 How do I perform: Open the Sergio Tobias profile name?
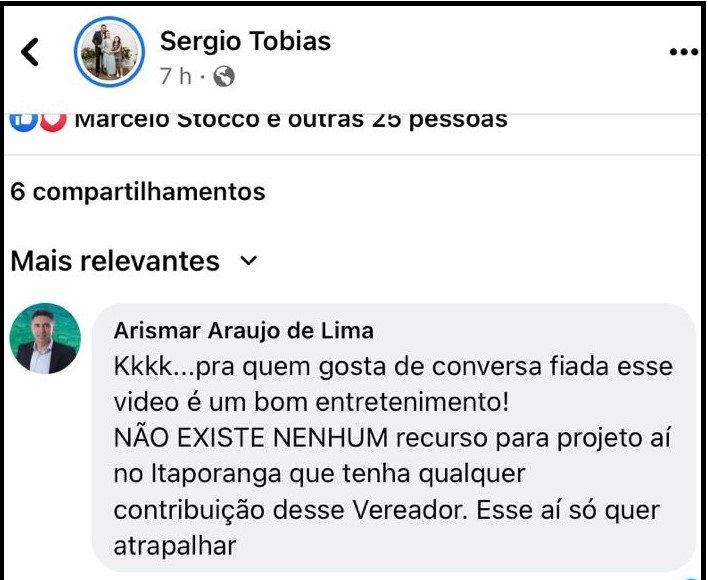(245, 41)
